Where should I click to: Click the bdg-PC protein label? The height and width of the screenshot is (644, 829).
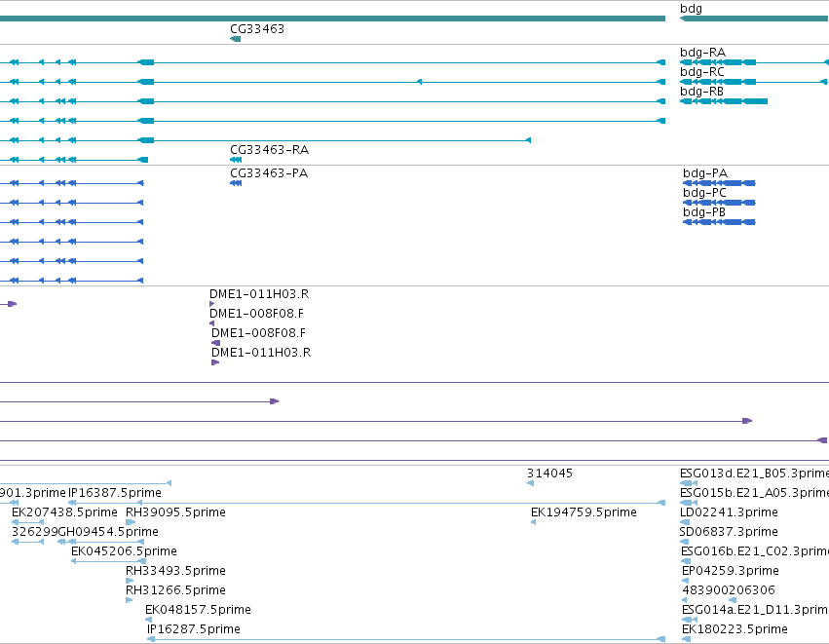pos(704,193)
